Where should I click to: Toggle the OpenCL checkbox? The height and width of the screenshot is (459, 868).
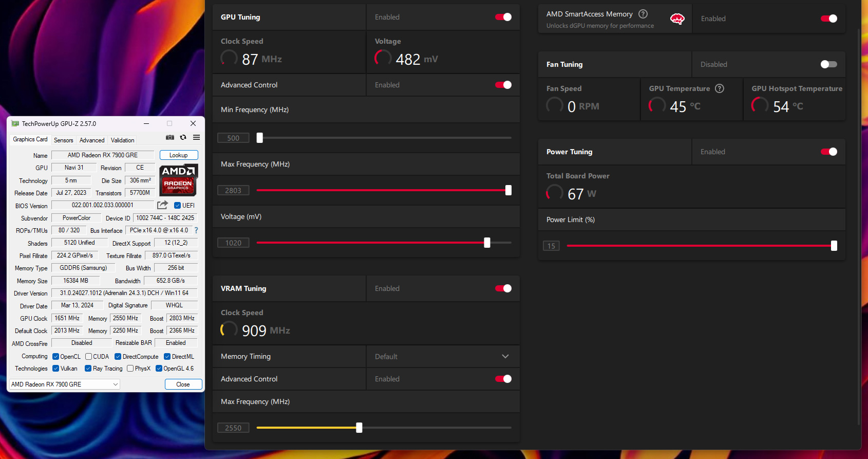tap(55, 357)
